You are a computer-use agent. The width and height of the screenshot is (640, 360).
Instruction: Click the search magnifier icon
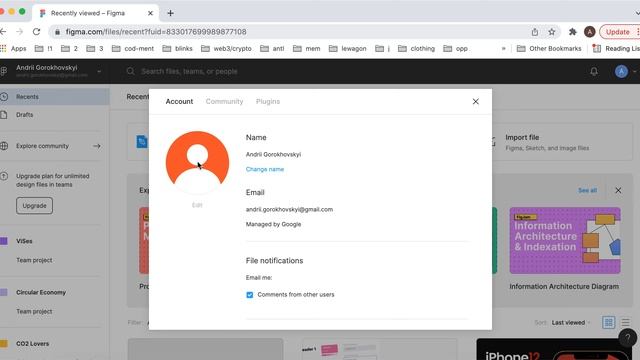point(130,71)
